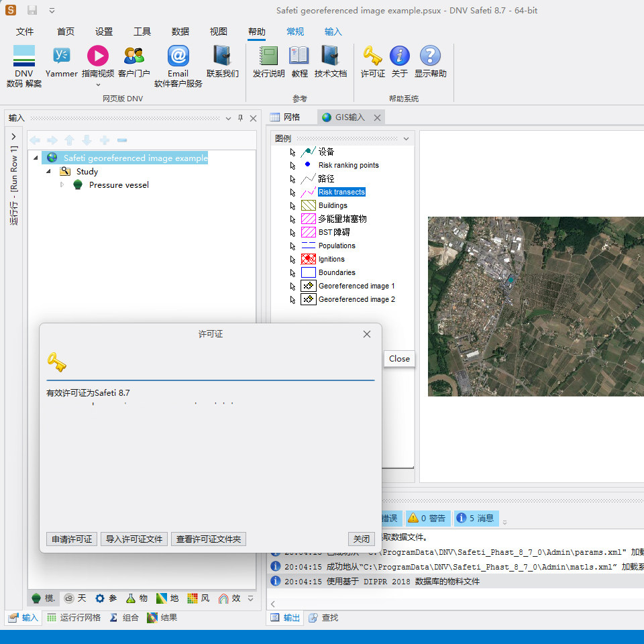Switch to the 设置 ribbon tab
Image resolution: width=644 pixels, height=644 pixels.
(103, 32)
